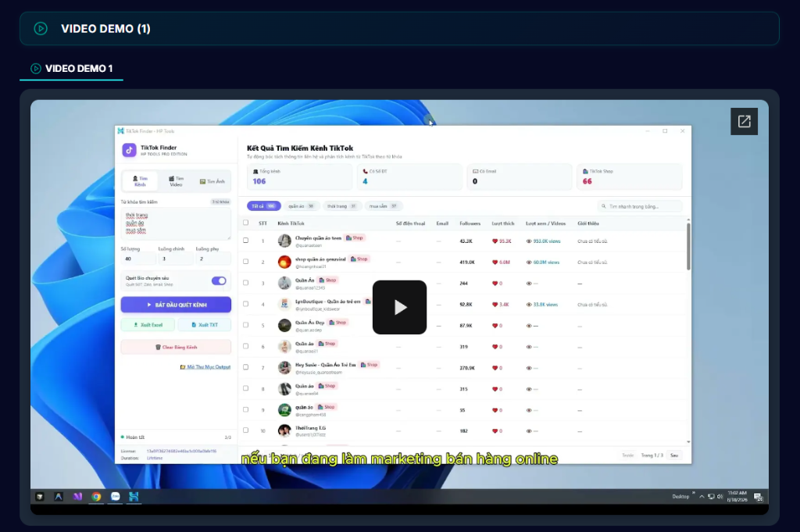Open video in new window via top-right icon
800x532 pixels.
tap(744, 121)
